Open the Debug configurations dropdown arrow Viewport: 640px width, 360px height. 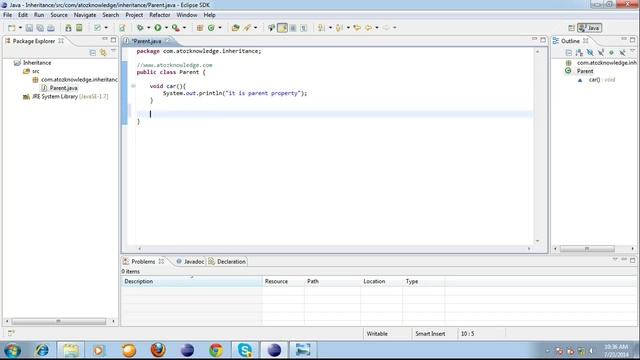[x=148, y=28]
